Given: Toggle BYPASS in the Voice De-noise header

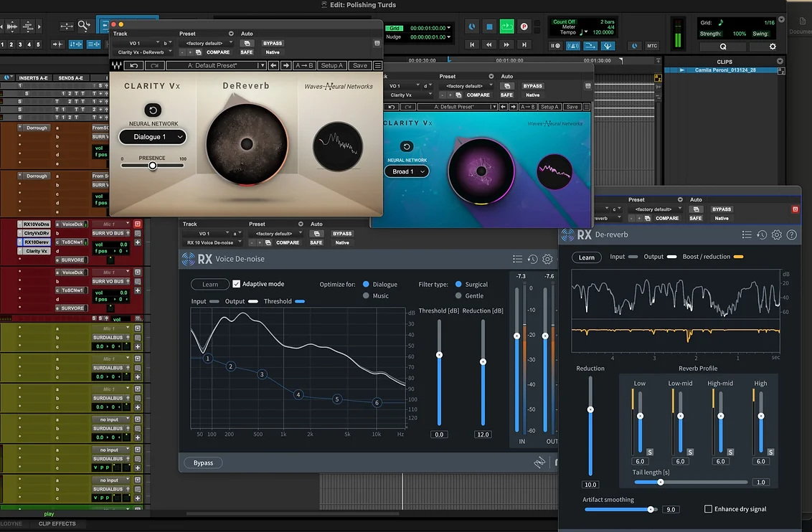Looking at the screenshot, I should coord(342,234).
